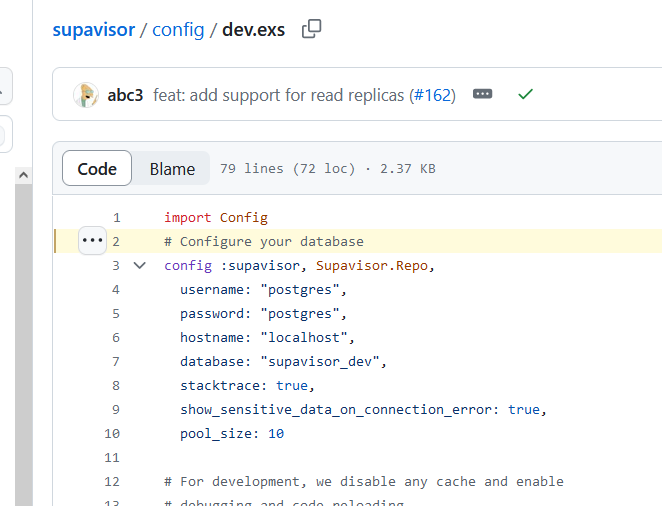Collapse the code block at line 3
This screenshot has width=662, height=506.
[x=140, y=265]
